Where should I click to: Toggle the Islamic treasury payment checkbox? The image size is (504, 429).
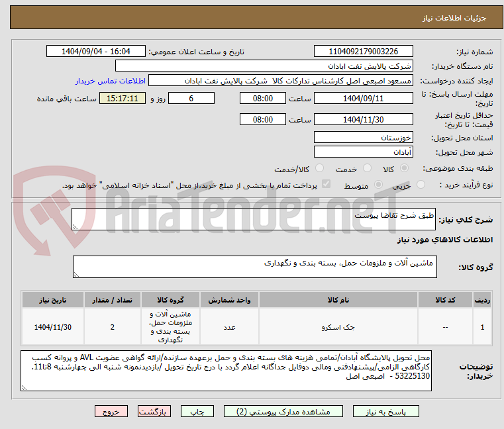pos(326,184)
